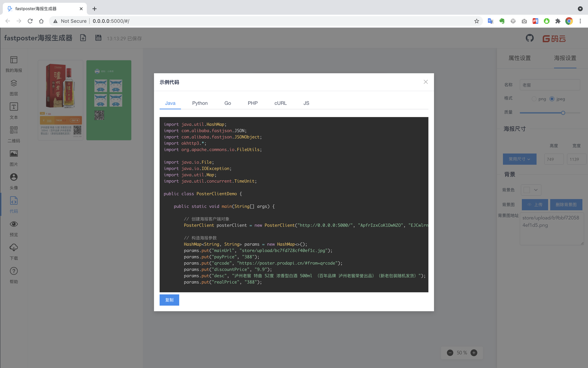Adjust the 质量 quality slider
Viewport: 588px width, 368px height.
[563, 113]
